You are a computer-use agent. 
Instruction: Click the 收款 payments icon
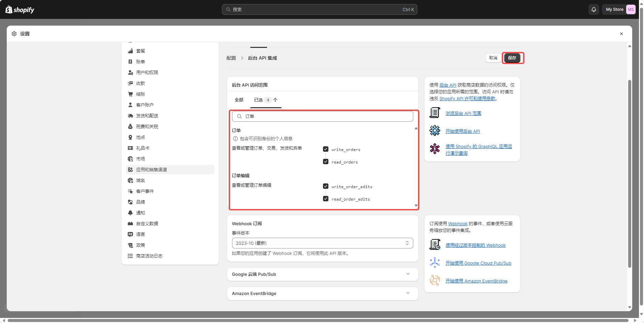[x=130, y=83]
